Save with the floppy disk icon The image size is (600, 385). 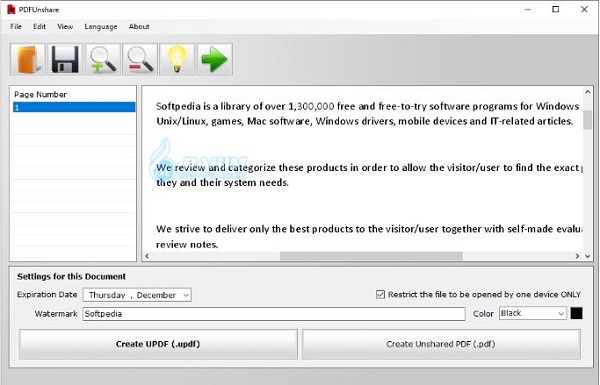(x=65, y=59)
